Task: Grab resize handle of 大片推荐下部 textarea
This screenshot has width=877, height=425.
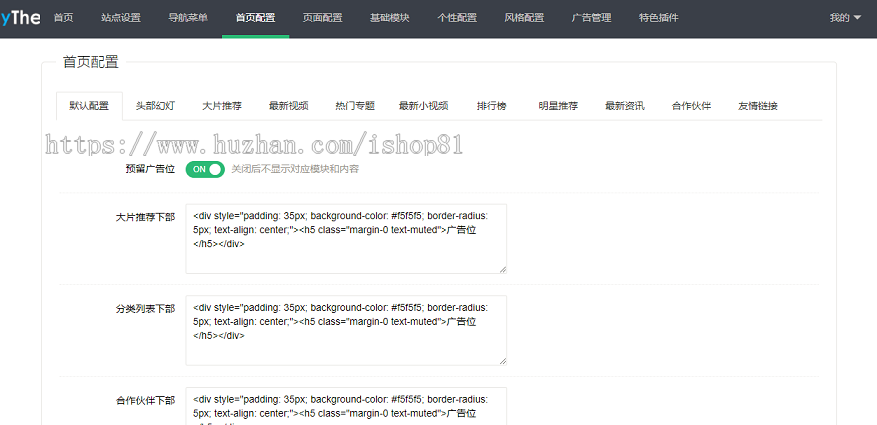Action: tap(503, 270)
